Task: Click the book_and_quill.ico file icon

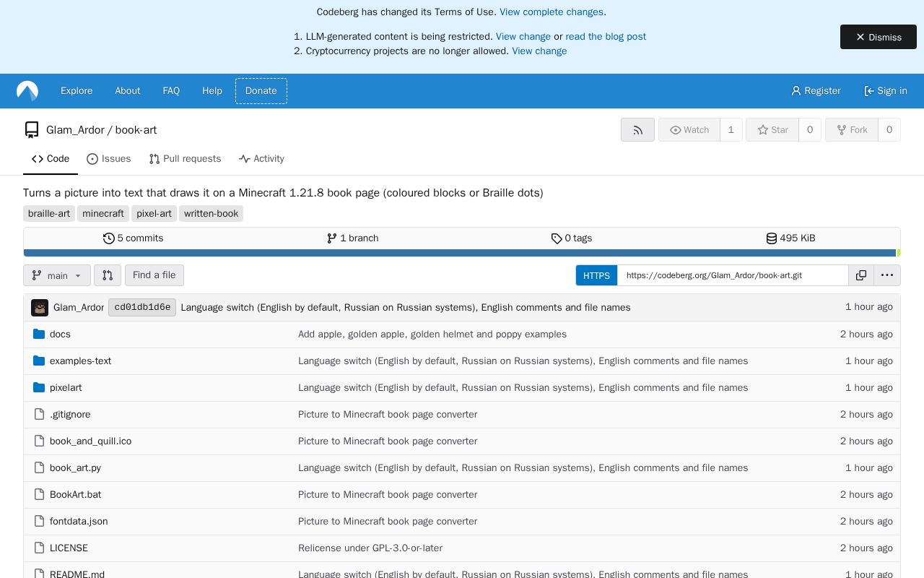Action: pos(39,441)
